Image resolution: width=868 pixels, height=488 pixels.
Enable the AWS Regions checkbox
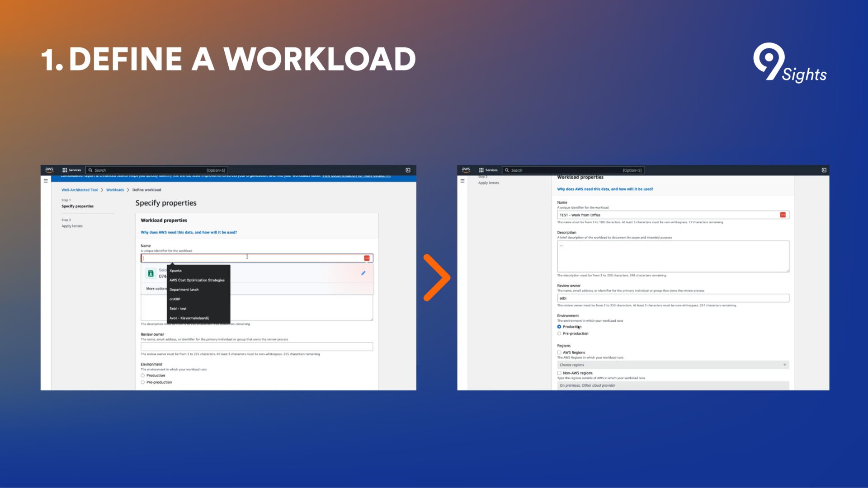[x=559, y=352]
